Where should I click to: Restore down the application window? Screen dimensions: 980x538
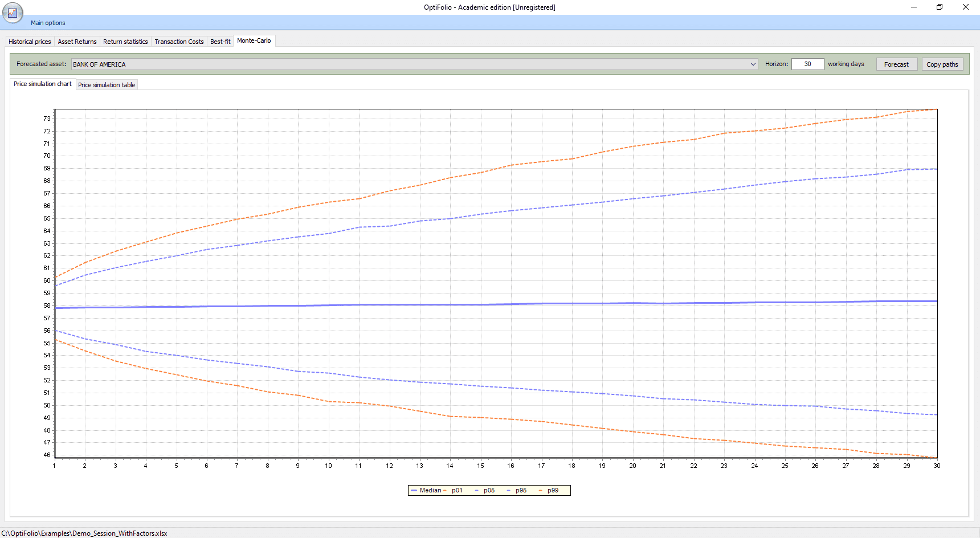(x=940, y=7)
